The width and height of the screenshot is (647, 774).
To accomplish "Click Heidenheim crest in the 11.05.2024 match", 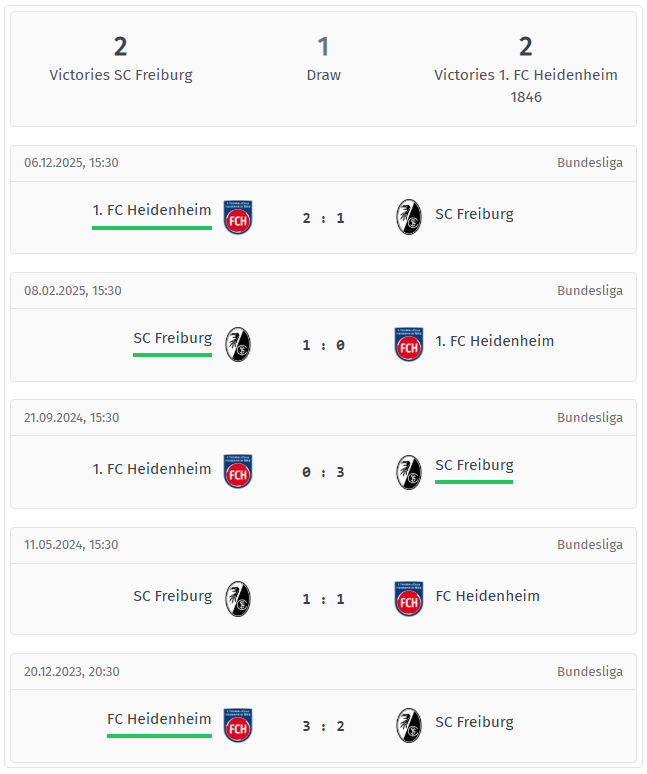I will coord(408,598).
